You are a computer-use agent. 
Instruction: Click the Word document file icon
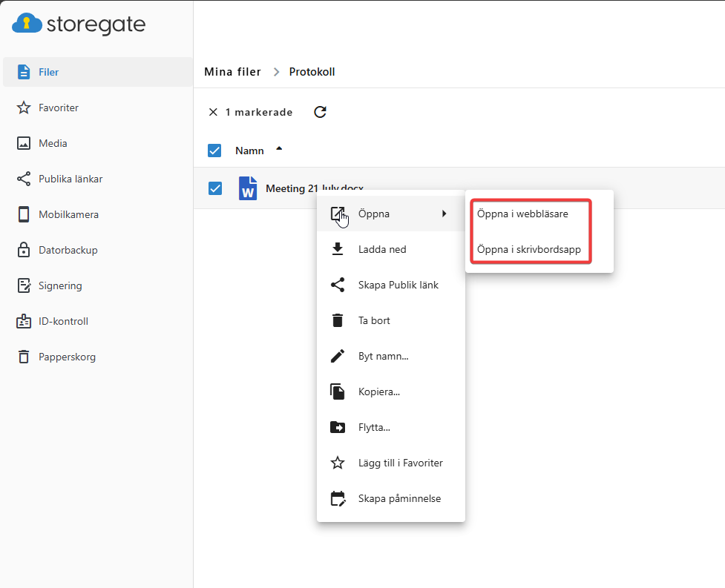point(248,188)
